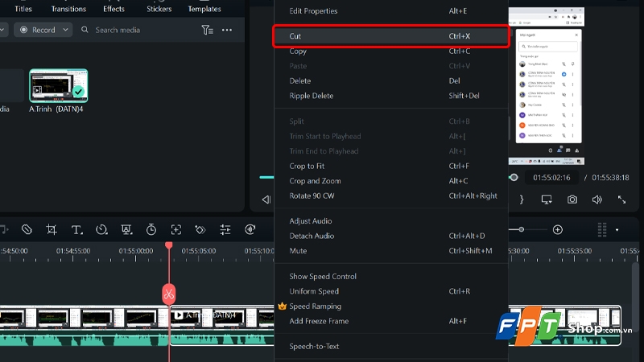Click the Duration stopwatch icon
The image size is (644, 362).
pyautogui.click(x=151, y=230)
